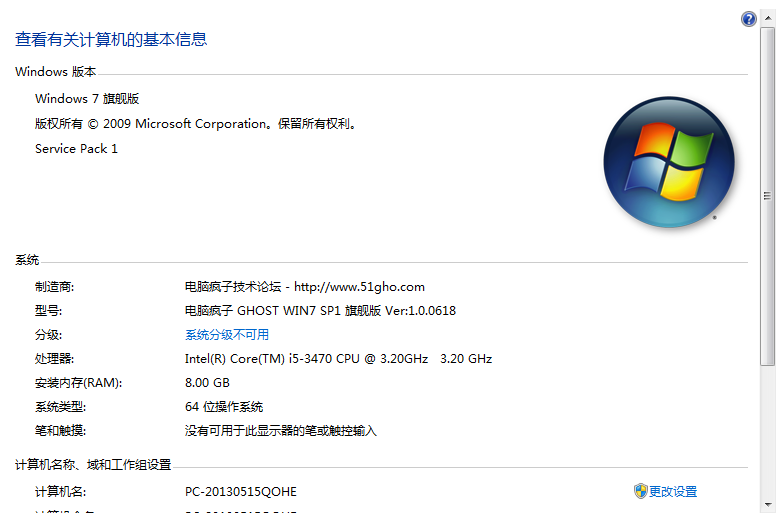
Task: Click the 计算机名: label
Action: 60,492
